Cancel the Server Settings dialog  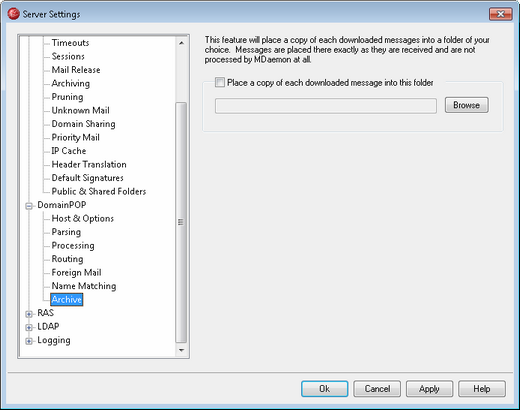[x=377, y=389]
